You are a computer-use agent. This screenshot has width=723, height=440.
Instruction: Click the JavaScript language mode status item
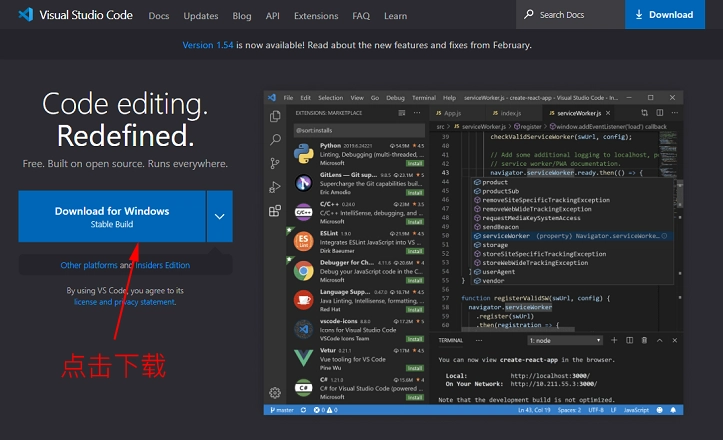click(636, 410)
